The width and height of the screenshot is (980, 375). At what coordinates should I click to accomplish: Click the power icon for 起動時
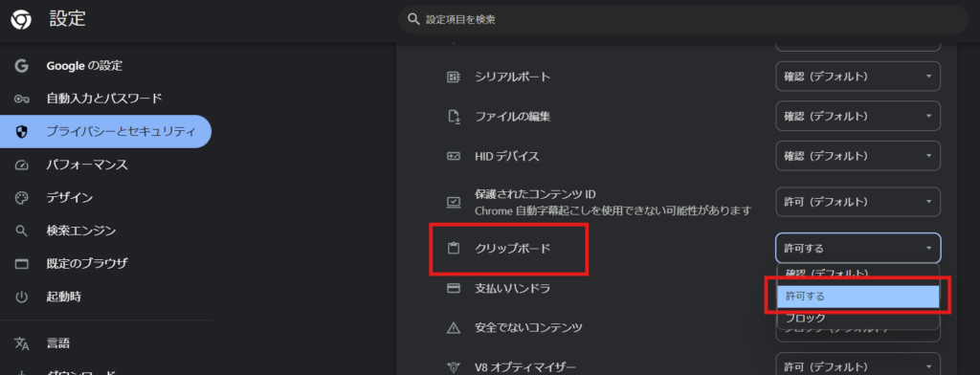coord(22,297)
